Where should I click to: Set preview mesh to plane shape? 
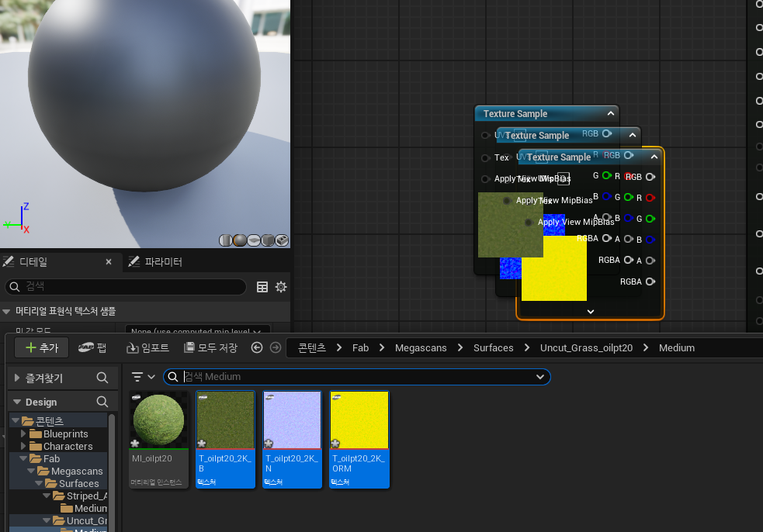pos(254,240)
